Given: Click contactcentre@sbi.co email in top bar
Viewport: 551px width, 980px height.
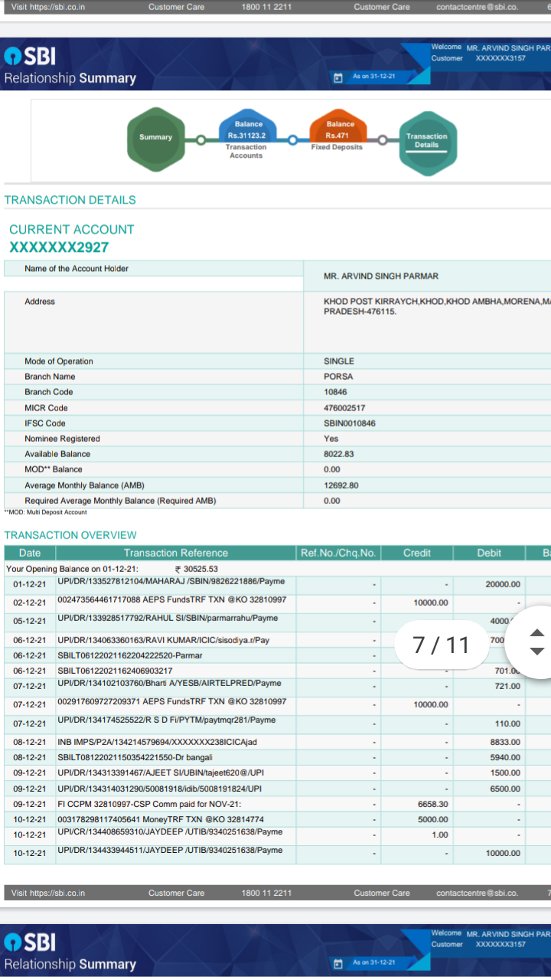Looking at the screenshot, I should pos(477,7).
